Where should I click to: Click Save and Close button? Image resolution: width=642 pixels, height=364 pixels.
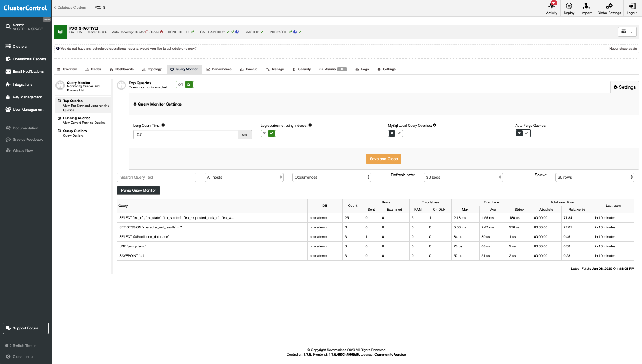coord(383,159)
